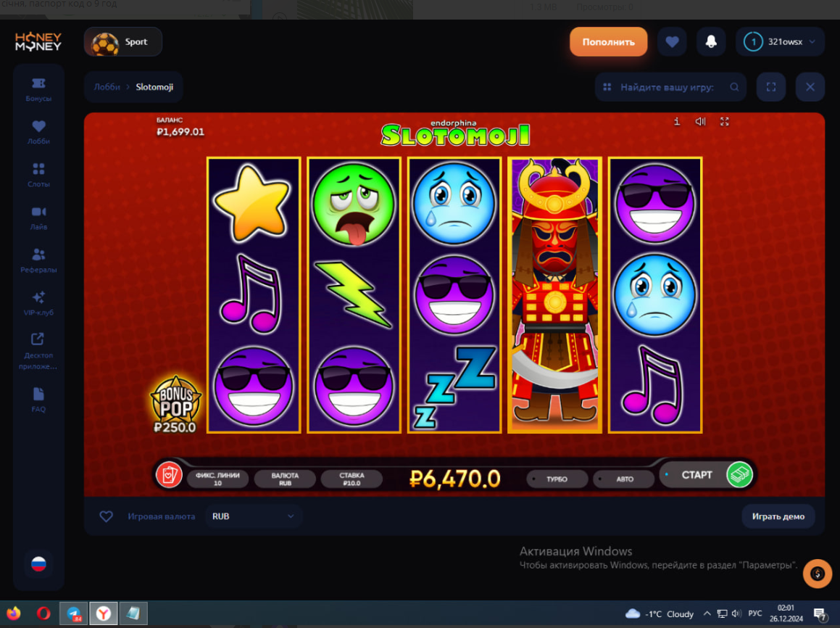Toggle ТУРБО spin mode

[557, 479]
